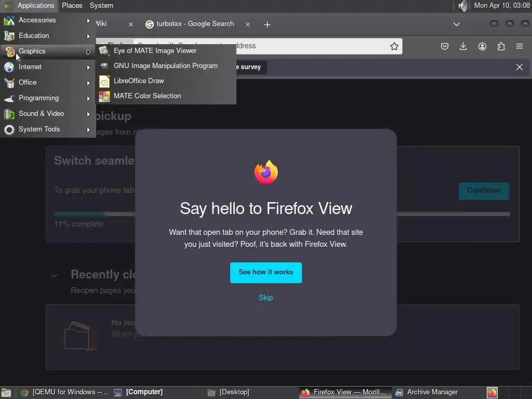Viewport: 532px width, 399px height.
Task: Expand the Education submenu arrow
Action: [x=88, y=36]
